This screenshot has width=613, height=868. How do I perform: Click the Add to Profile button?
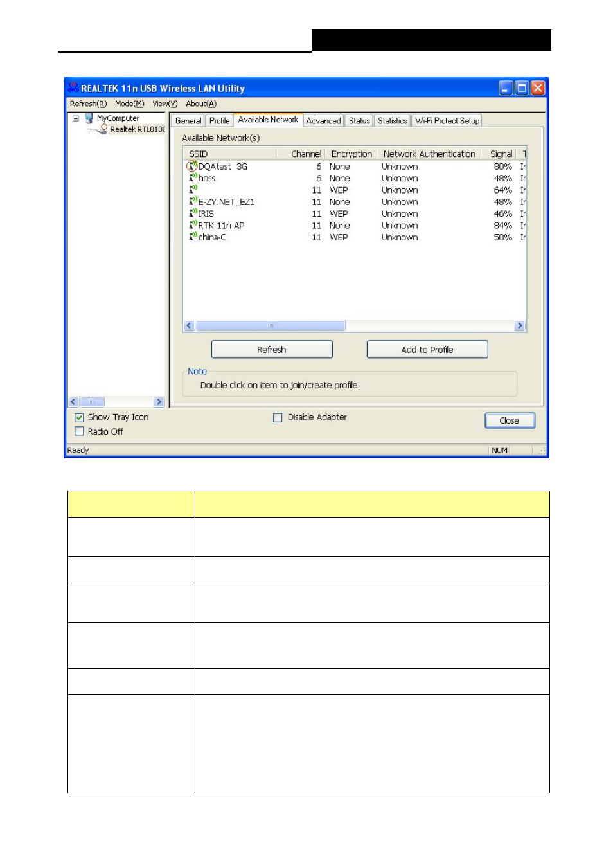(x=427, y=350)
